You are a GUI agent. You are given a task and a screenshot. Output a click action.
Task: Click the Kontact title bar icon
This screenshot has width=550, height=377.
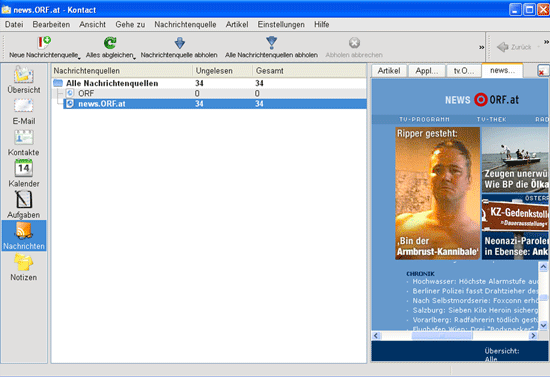pos(6,9)
